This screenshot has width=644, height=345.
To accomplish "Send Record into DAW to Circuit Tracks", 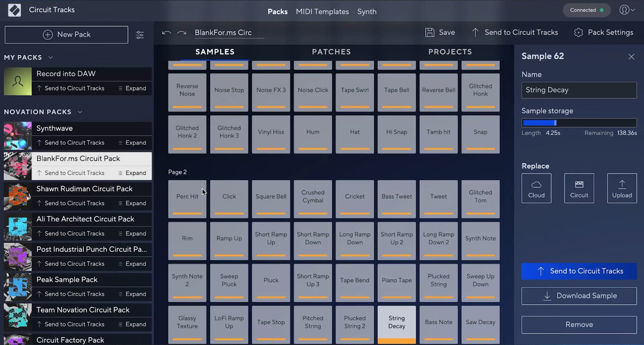I will pos(70,88).
